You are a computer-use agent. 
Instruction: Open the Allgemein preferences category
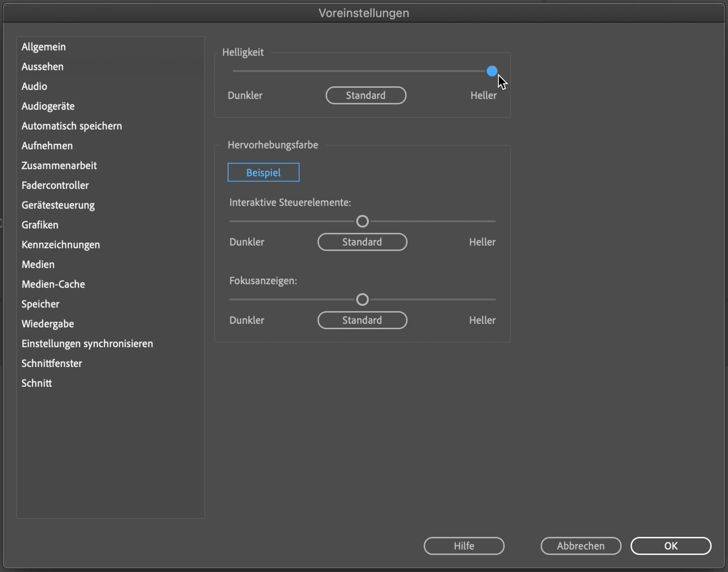(44, 47)
